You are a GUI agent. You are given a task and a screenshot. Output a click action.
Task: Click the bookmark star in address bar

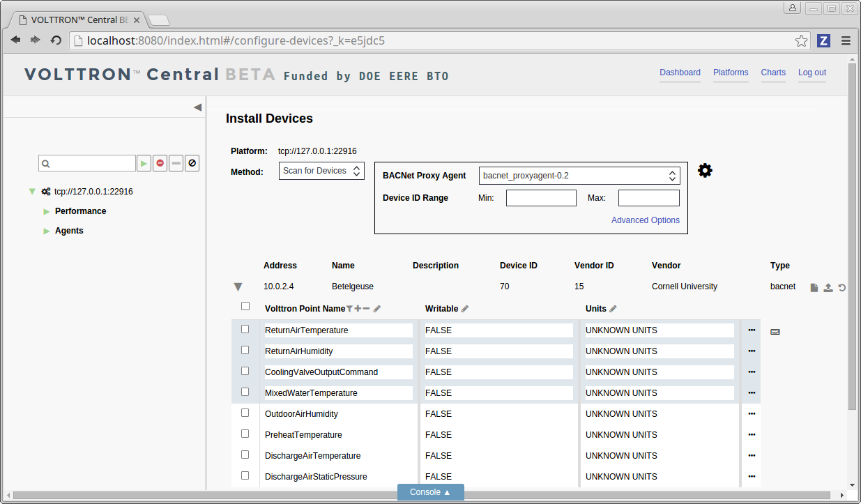pyautogui.click(x=802, y=40)
